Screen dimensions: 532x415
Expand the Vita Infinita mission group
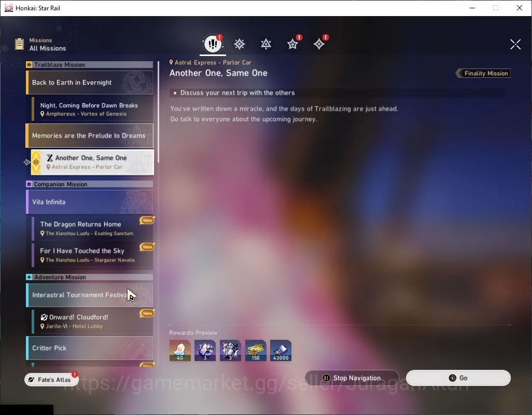click(90, 202)
